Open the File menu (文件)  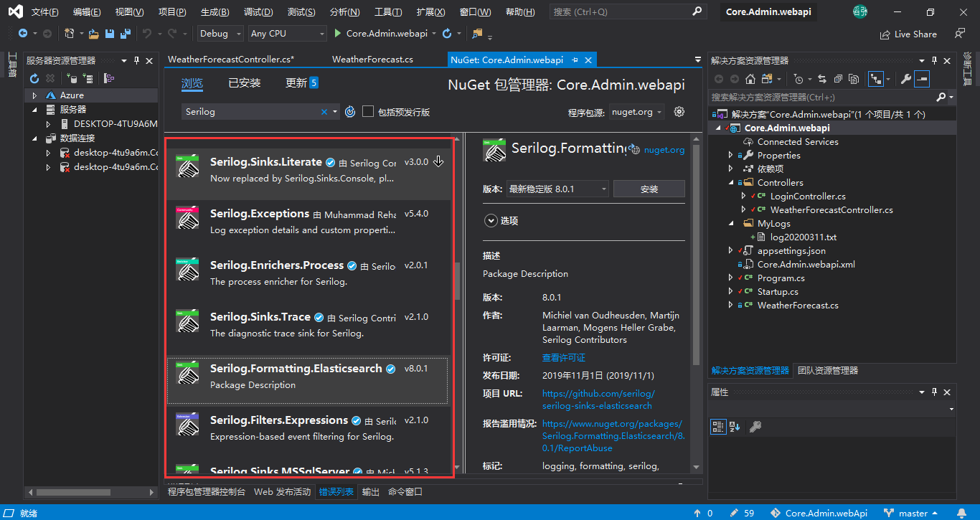click(45, 12)
